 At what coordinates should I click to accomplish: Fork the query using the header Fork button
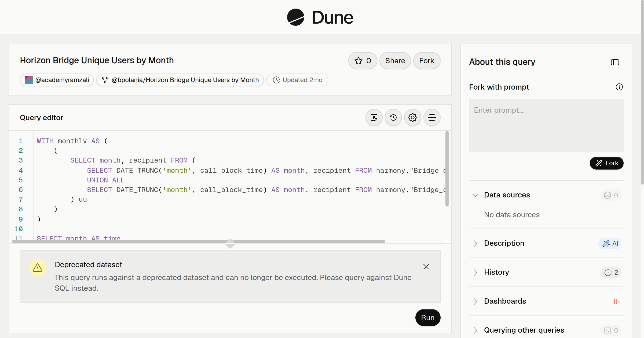click(x=427, y=61)
